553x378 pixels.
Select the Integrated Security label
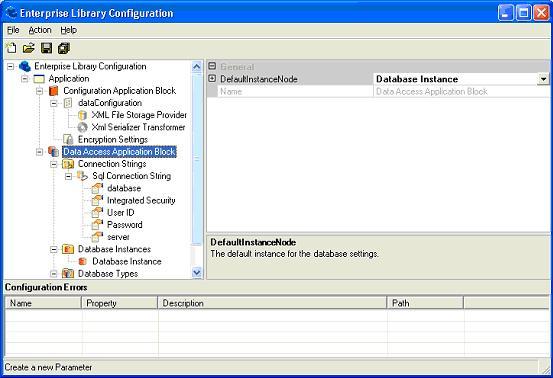tap(141, 200)
